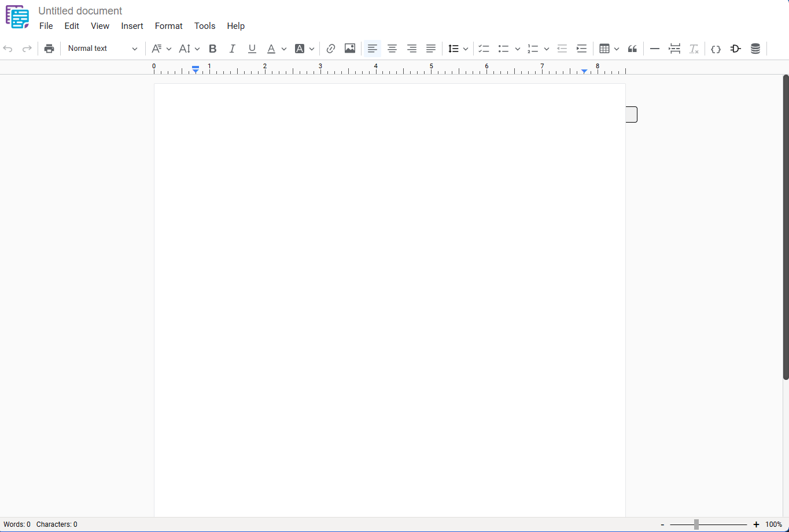789x532 pixels.
Task: Click the document app logo
Action: (x=17, y=17)
